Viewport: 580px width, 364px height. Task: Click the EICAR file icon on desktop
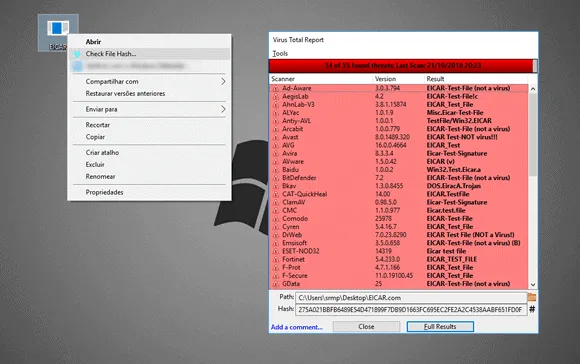[58, 30]
